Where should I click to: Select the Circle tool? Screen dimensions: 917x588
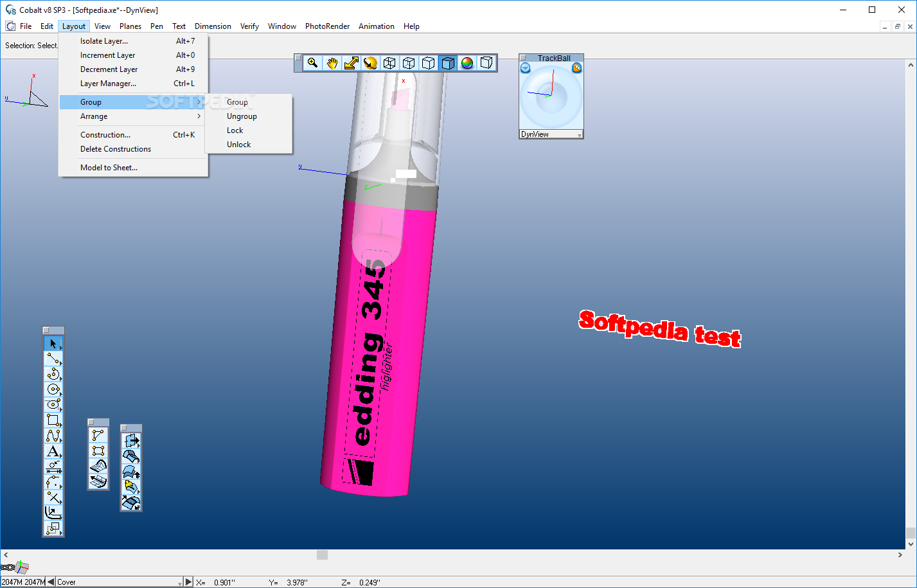click(53, 389)
